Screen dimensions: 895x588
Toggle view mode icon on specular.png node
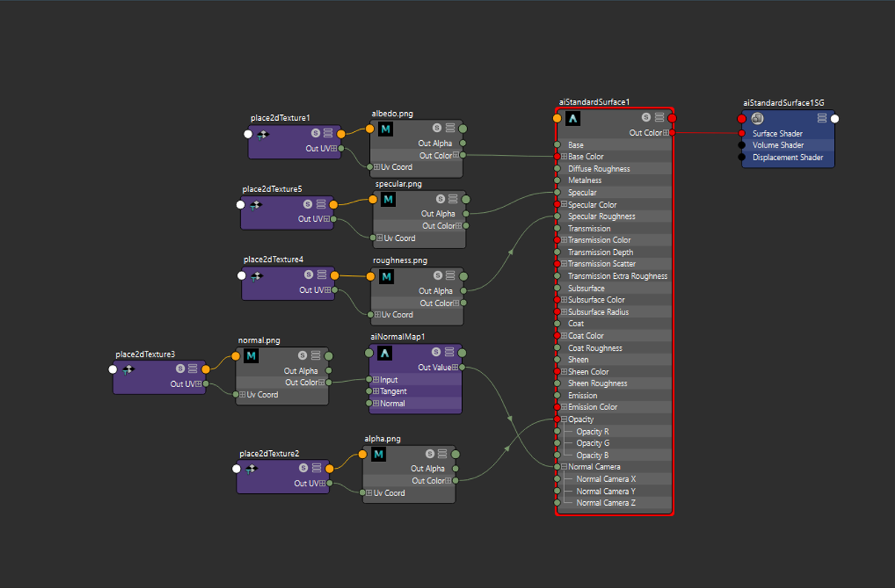point(454,199)
